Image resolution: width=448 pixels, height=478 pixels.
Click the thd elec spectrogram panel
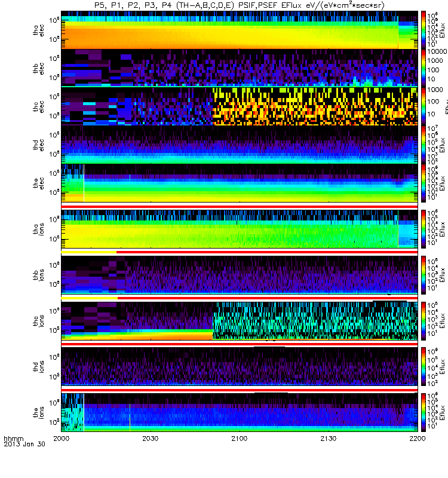[240, 145]
